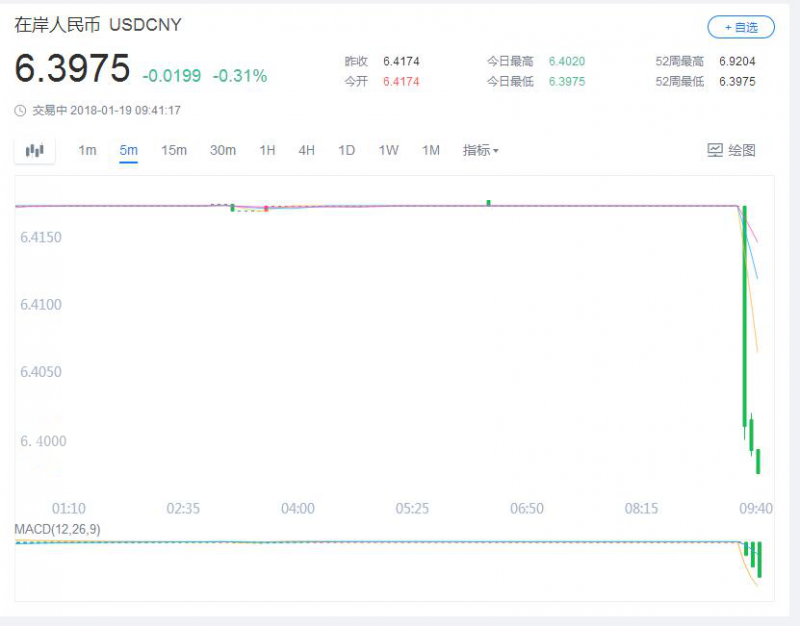
Task: Expand the 指标 indicators dropdown
Action: tap(480, 151)
